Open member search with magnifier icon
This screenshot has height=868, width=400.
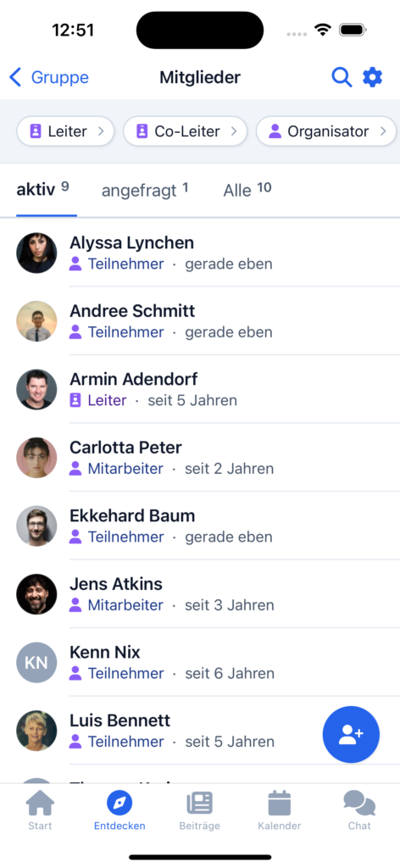click(342, 77)
